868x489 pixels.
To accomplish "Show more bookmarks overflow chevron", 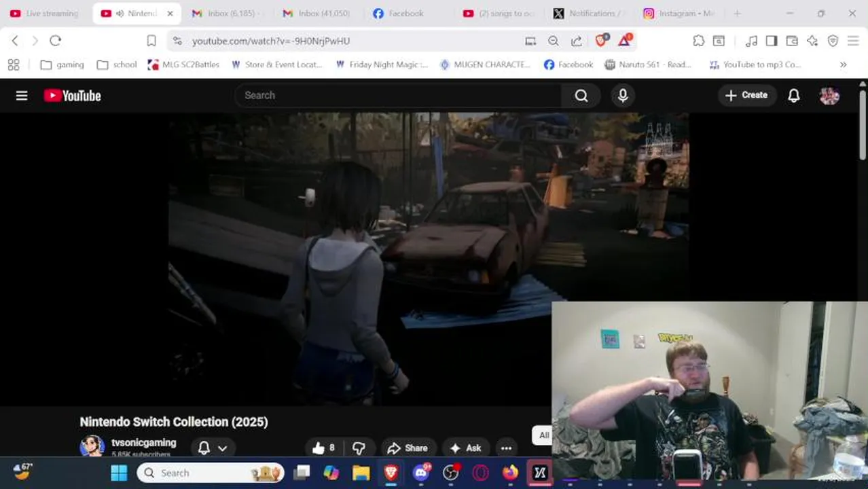I will click(843, 65).
